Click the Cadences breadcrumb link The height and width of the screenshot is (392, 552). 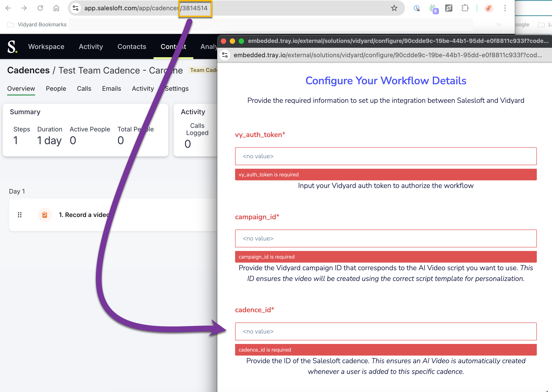[28, 70]
